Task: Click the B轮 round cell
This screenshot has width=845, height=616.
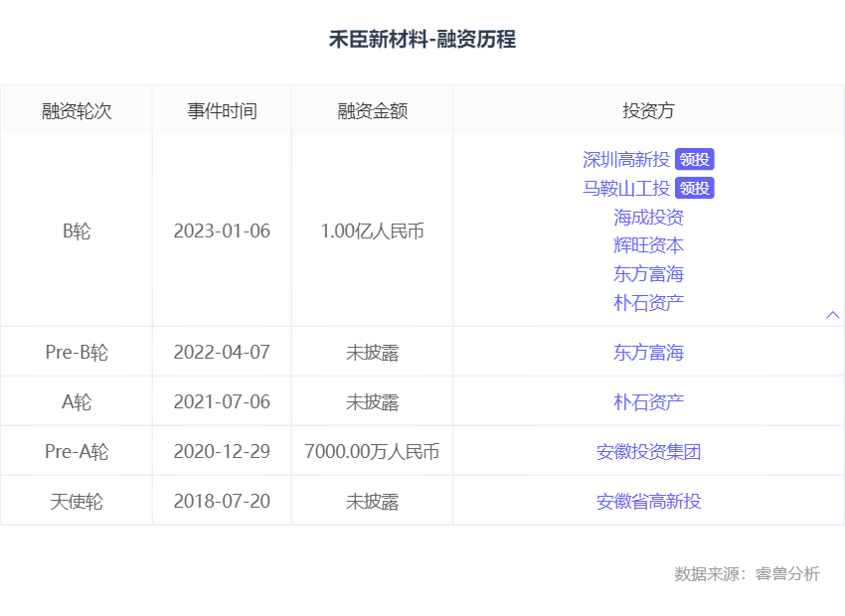Action: click(77, 231)
